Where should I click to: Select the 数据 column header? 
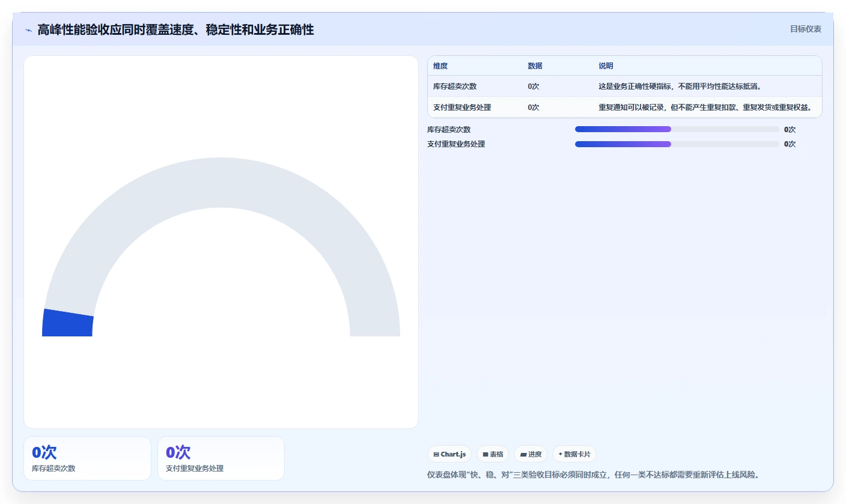(x=535, y=66)
